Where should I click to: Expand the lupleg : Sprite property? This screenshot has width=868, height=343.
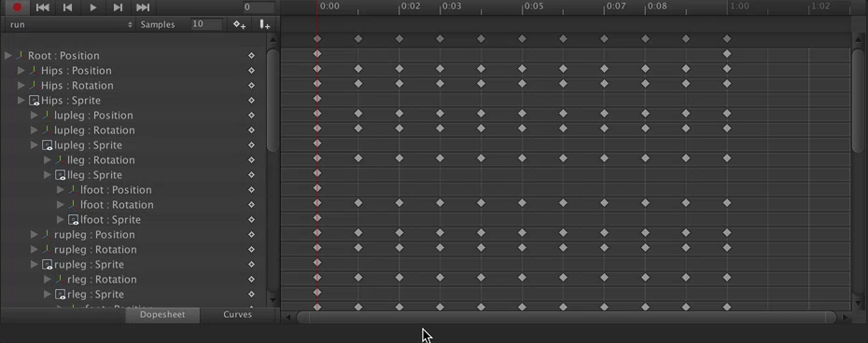(35, 145)
